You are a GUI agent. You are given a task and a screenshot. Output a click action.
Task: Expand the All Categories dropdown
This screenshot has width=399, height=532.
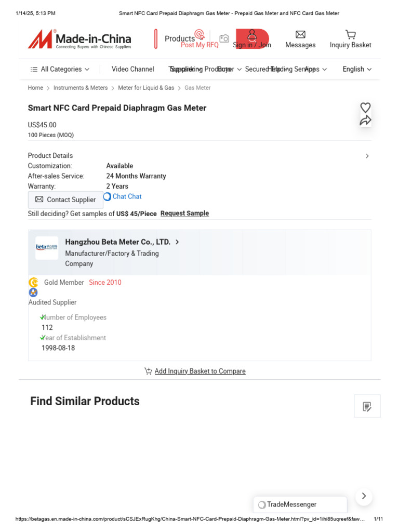pyautogui.click(x=60, y=69)
